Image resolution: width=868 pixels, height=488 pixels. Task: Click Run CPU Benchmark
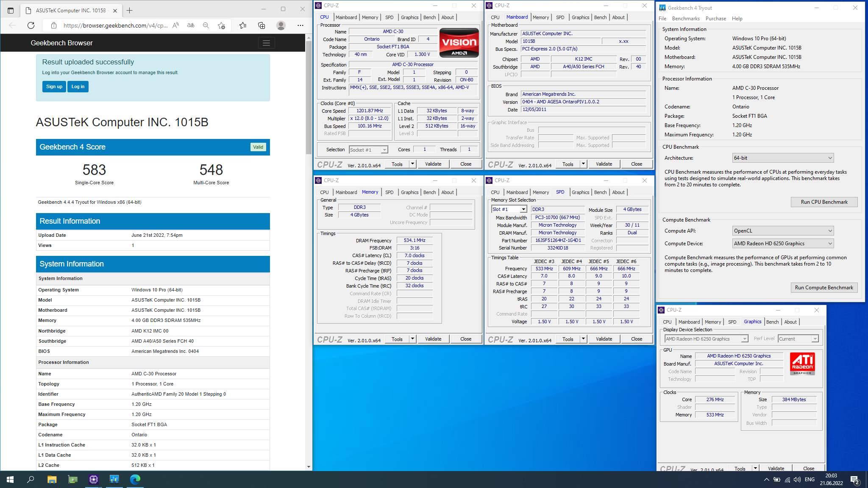(x=824, y=202)
